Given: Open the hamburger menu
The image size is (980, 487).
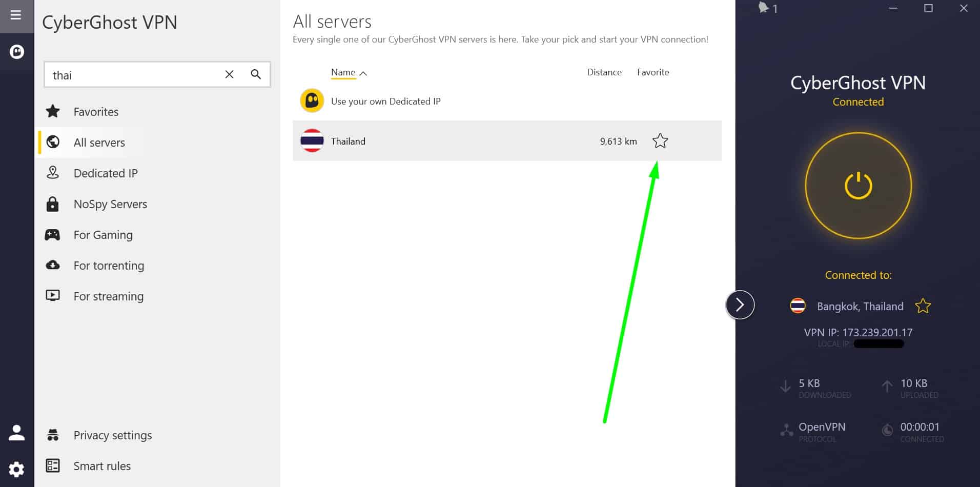Looking at the screenshot, I should 16,15.
